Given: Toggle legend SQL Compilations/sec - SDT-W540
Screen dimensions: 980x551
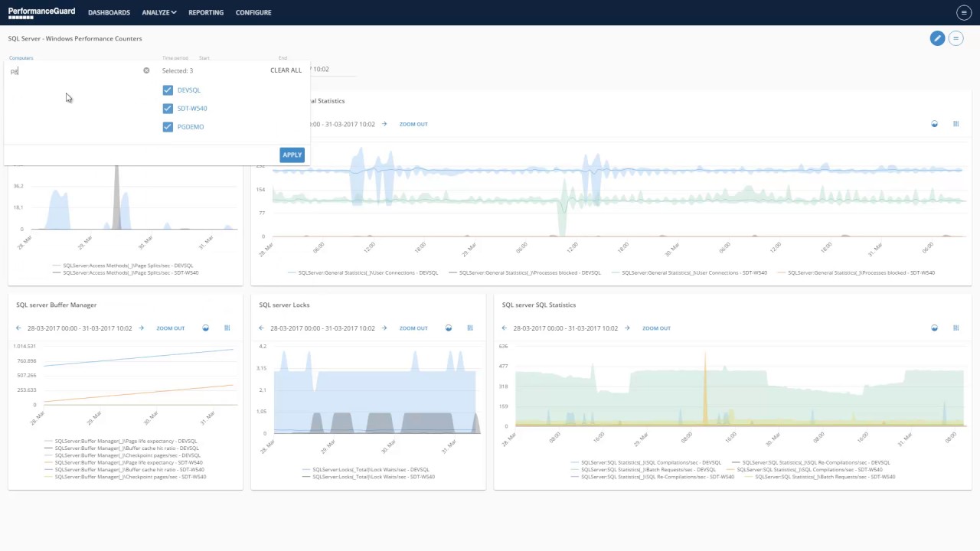Looking at the screenshot, I should pos(805,470).
